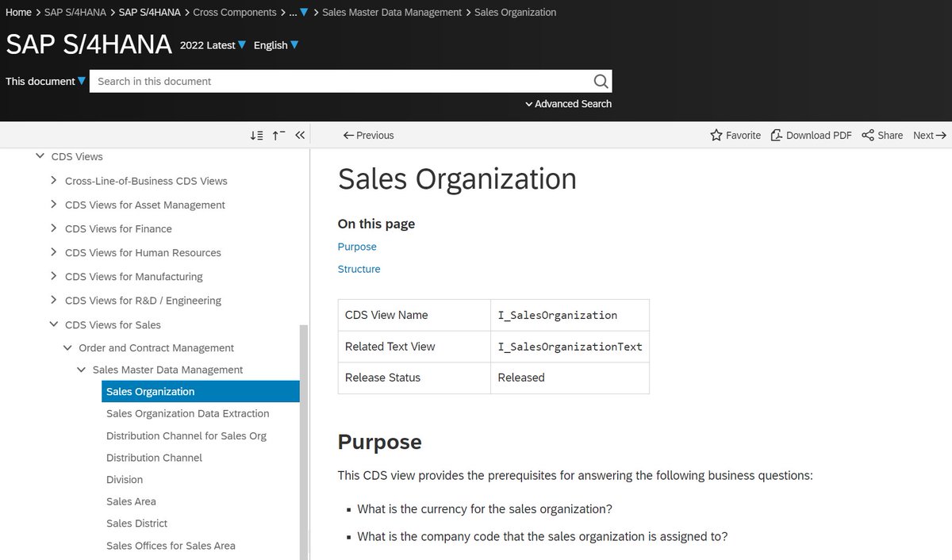Click the Sales Organization page heading

click(x=457, y=178)
